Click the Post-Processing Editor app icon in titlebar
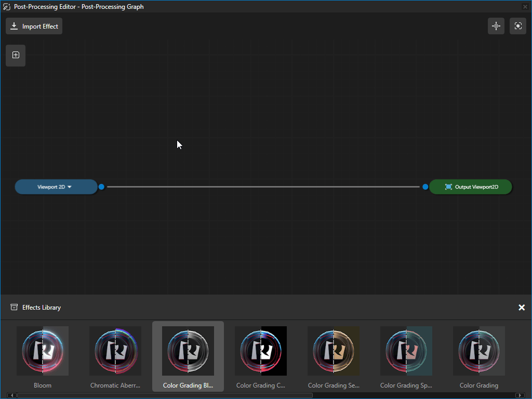The width and height of the screenshot is (532, 399). (6, 6)
